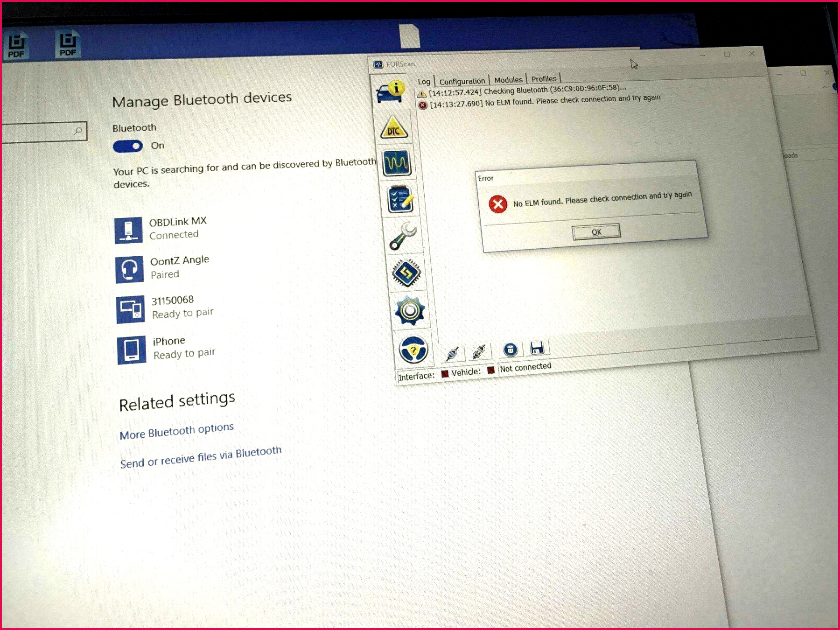The width and height of the screenshot is (840, 630).
Task: Switch to the Profiles tab
Action: pos(544,79)
